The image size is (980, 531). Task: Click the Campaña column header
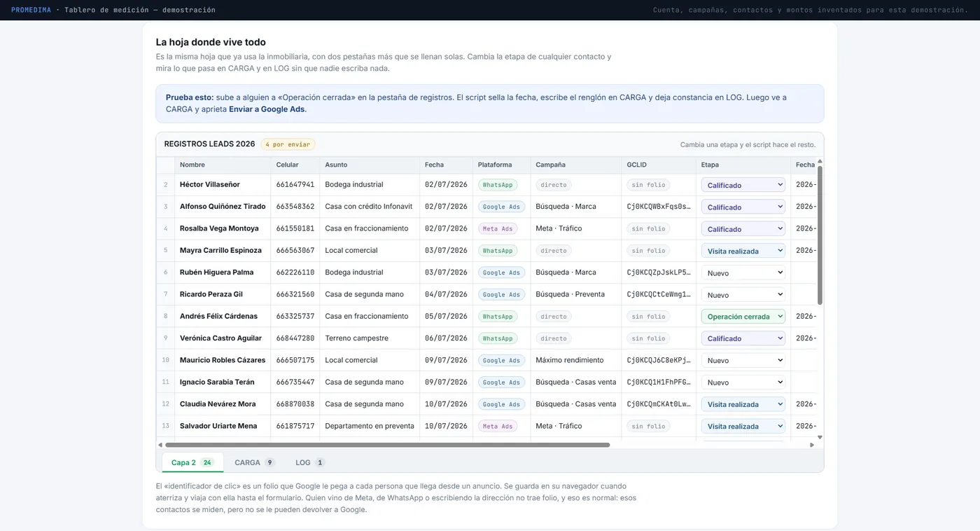click(576, 165)
